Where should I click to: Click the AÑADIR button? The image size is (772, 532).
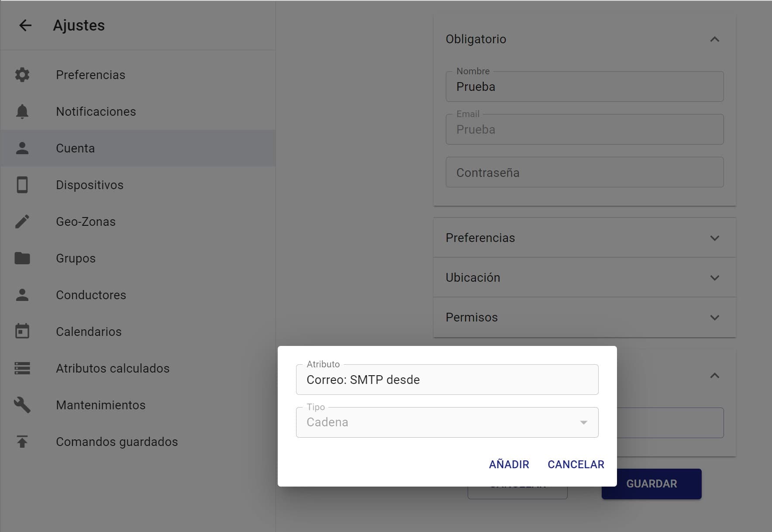click(509, 464)
